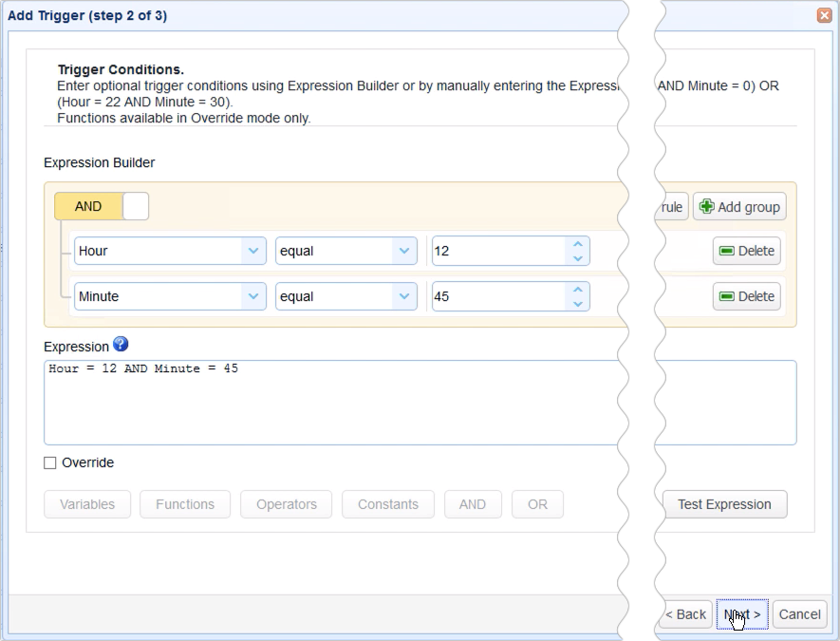Click the red minus icon on Hour Delete button
This screenshot has height=641, width=840.
[x=725, y=251]
